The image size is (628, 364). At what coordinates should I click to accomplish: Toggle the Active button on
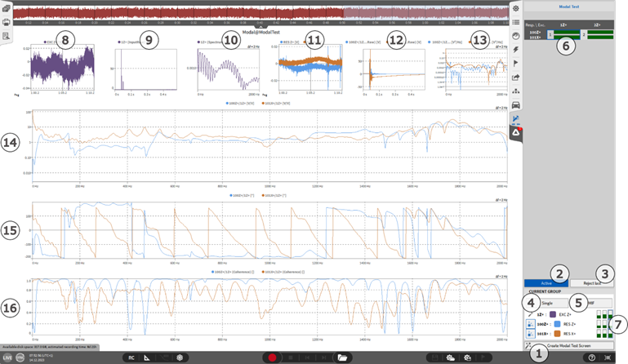point(546,283)
